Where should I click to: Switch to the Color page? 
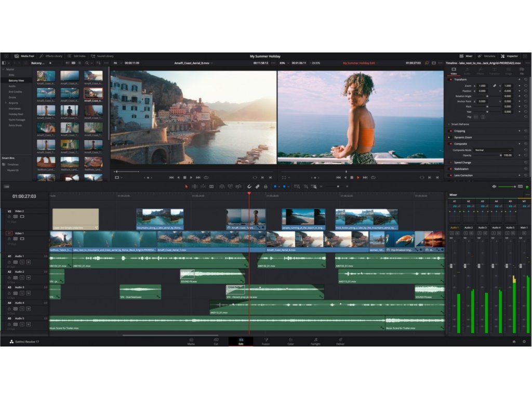[290, 341]
